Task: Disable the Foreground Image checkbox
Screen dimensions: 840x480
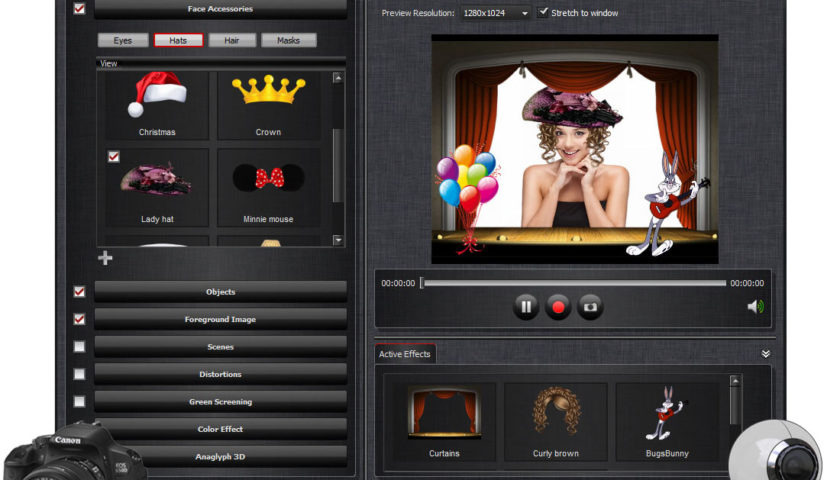Action: (x=79, y=319)
